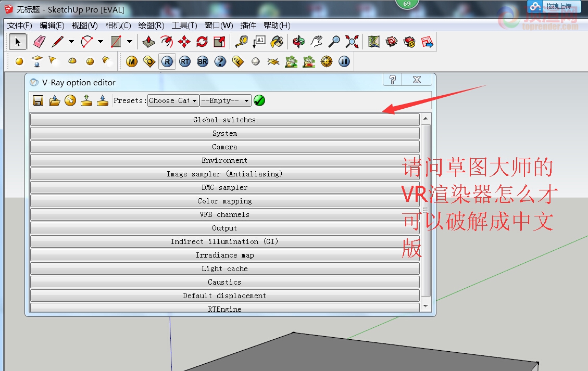Select the Offset tool

click(167, 42)
